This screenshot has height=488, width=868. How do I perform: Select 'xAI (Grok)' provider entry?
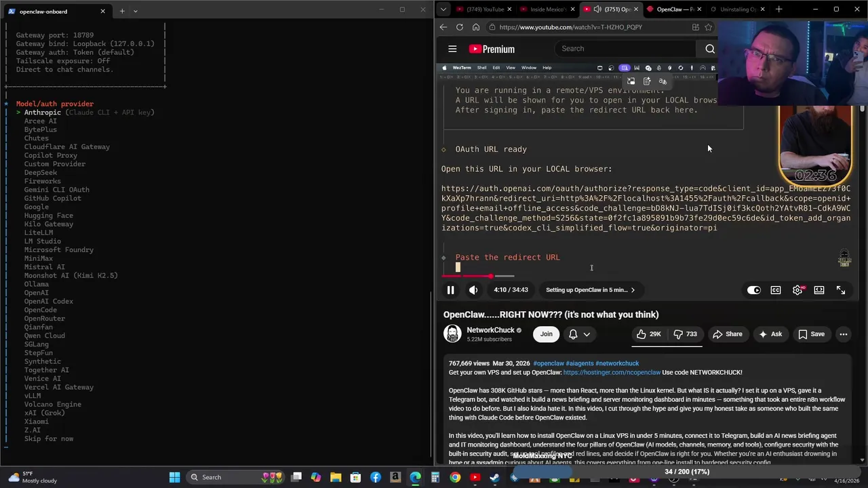45,413
